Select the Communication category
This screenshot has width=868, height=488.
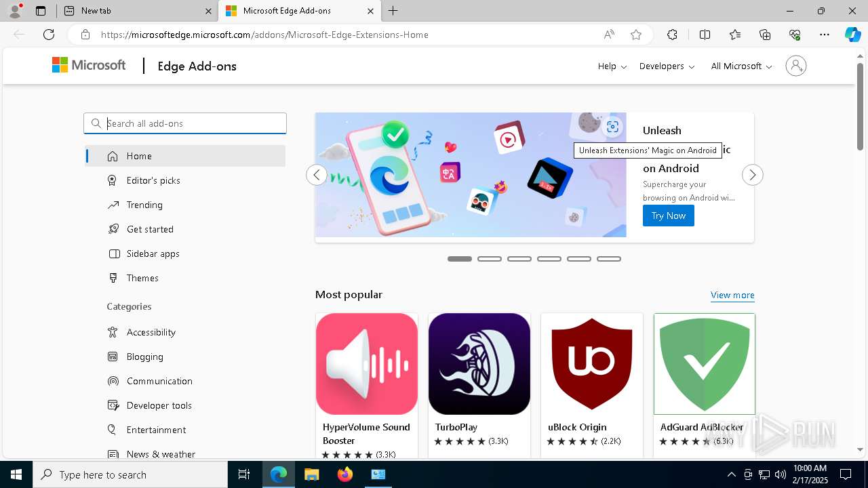[x=185, y=381]
